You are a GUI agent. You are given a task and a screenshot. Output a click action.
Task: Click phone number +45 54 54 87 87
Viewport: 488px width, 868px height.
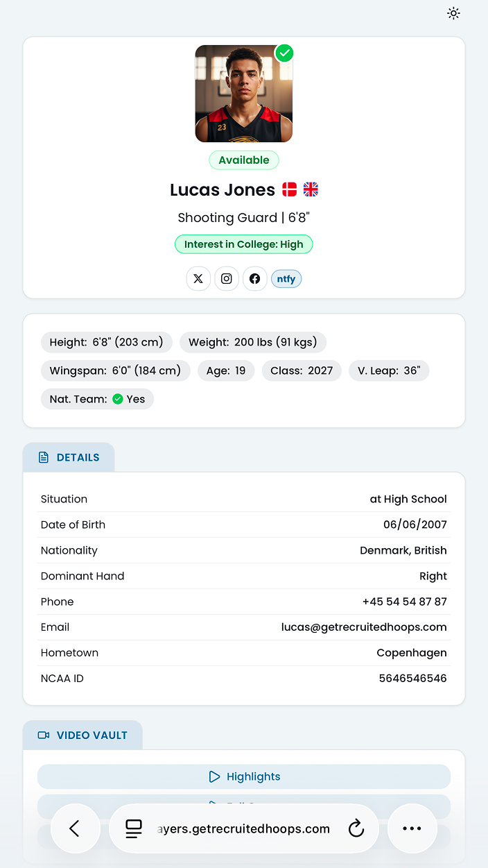tap(405, 602)
